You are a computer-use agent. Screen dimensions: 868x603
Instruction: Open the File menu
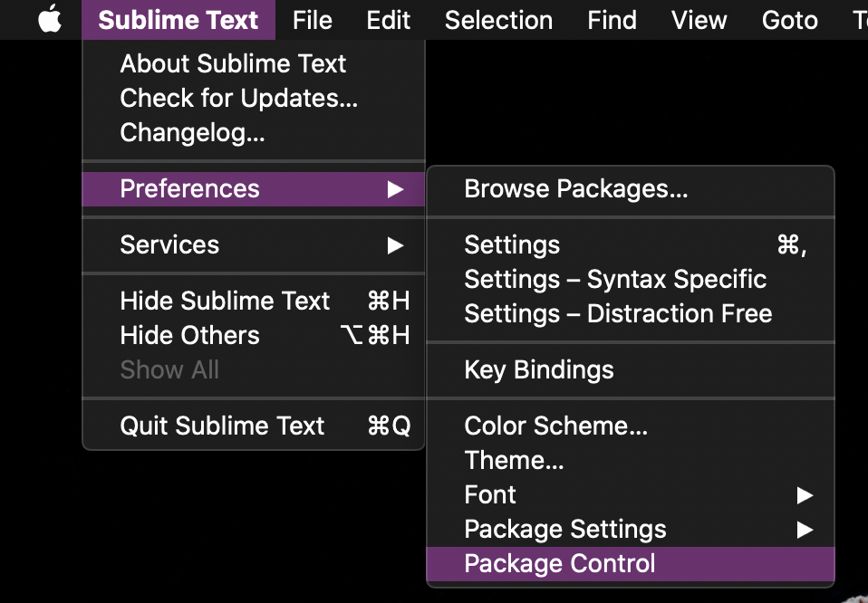313,20
